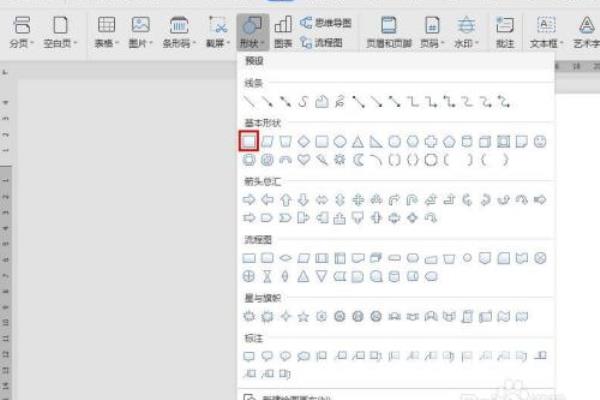This screenshot has height=400, width=600.
Task: Open the 艺术字 word art tool
Action: 587,32
